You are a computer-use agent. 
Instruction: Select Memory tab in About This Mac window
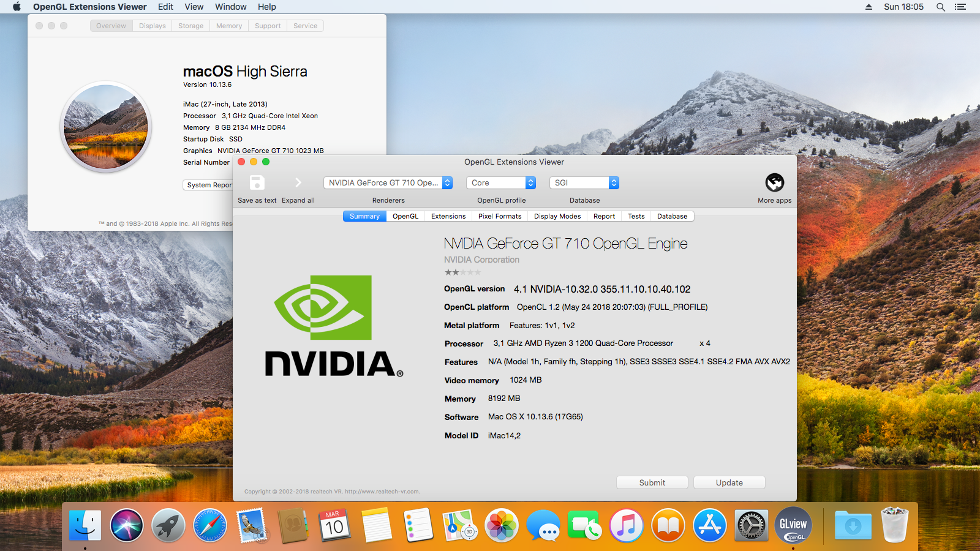click(x=229, y=26)
